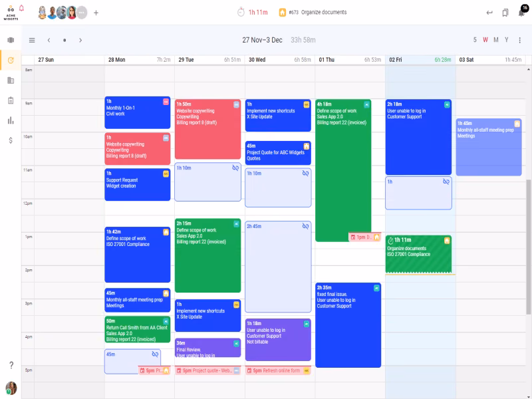The image size is (532, 399).
Task: Switch to the month view M
Action: [496, 40]
